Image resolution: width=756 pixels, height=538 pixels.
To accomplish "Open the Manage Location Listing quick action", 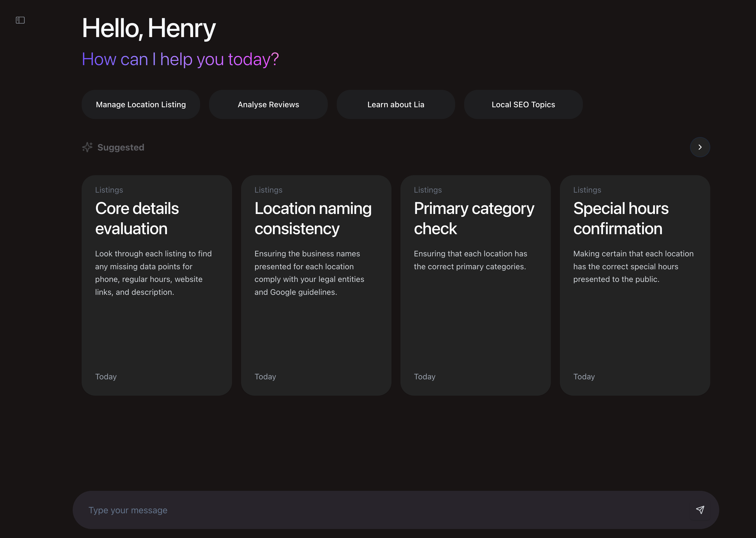I will (x=141, y=104).
